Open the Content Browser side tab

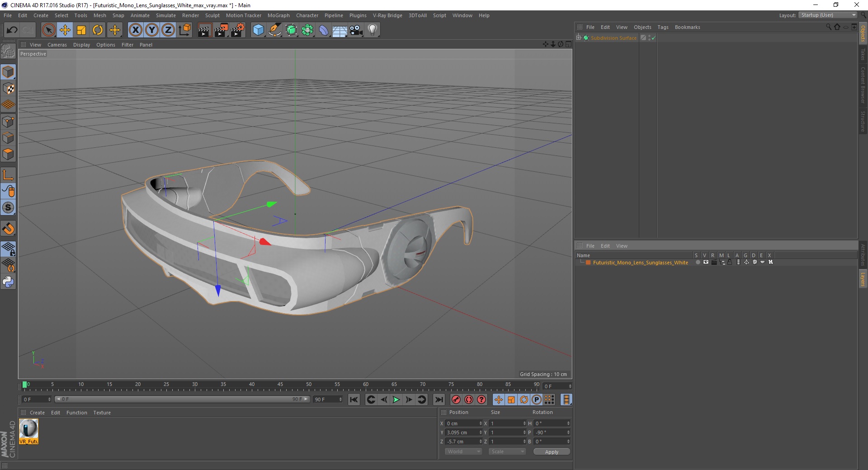pos(863,85)
